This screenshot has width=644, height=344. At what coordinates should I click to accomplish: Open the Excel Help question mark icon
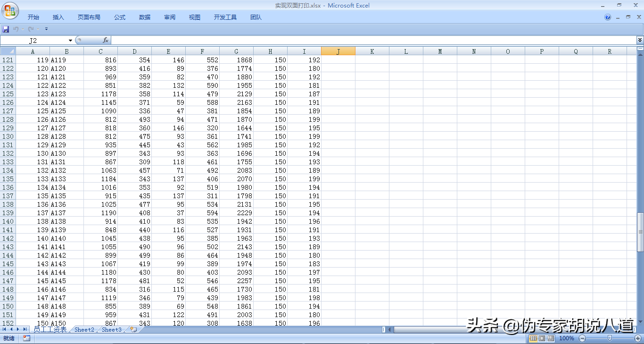608,17
